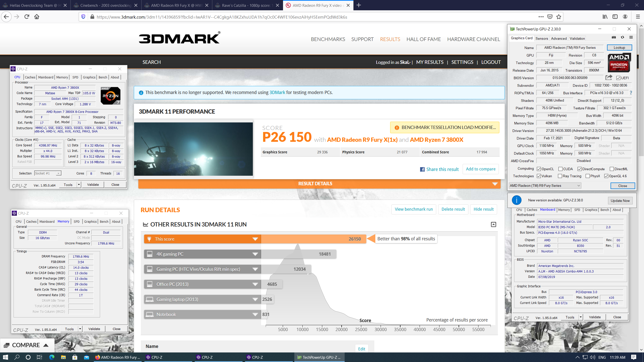Open GPU-Z hamburger settings menu
The image size is (644, 362).
tap(631, 37)
